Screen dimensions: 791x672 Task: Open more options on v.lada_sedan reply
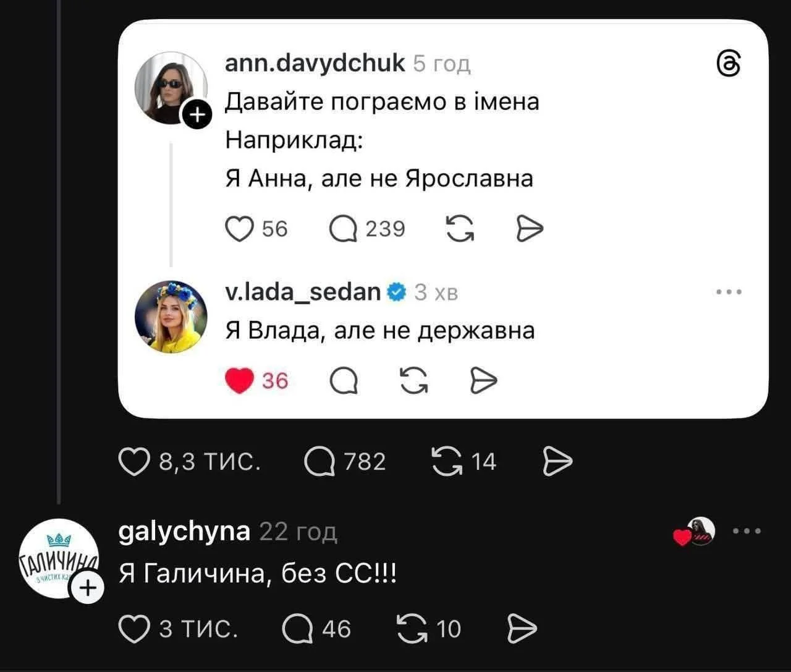(729, 292)
